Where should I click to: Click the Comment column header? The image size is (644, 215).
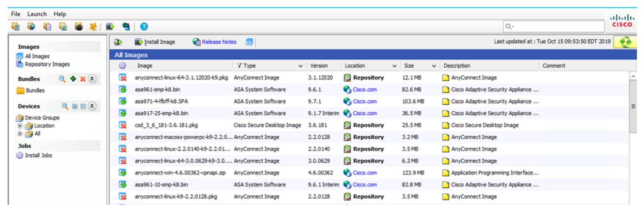tap(554, 65)
